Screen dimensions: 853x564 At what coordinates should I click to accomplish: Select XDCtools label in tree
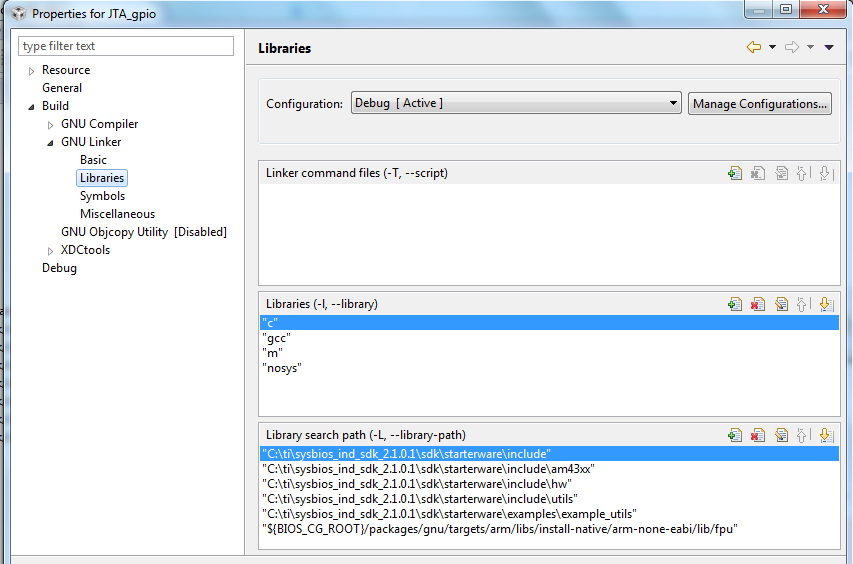coord(85,250)
